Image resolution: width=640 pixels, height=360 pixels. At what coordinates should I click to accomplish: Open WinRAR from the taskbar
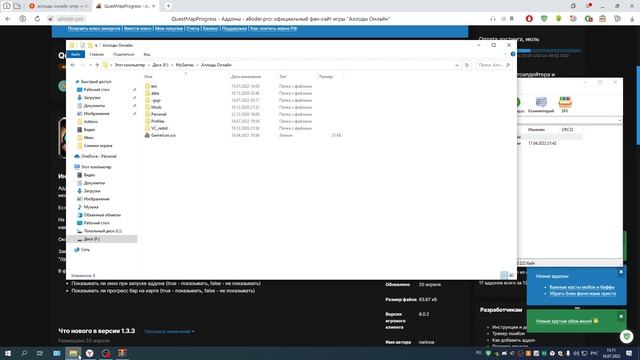(122, 353)
